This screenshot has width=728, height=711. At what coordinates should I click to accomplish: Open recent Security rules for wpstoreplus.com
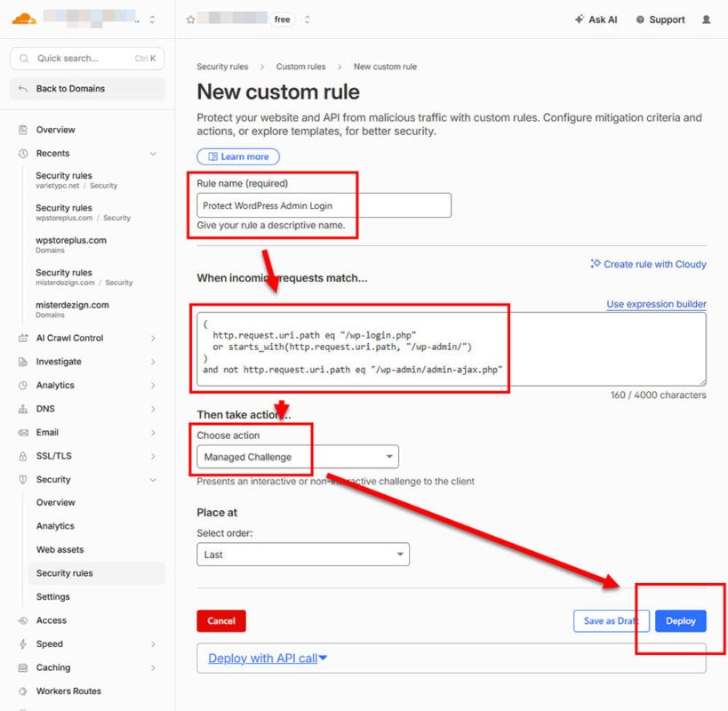83,212
